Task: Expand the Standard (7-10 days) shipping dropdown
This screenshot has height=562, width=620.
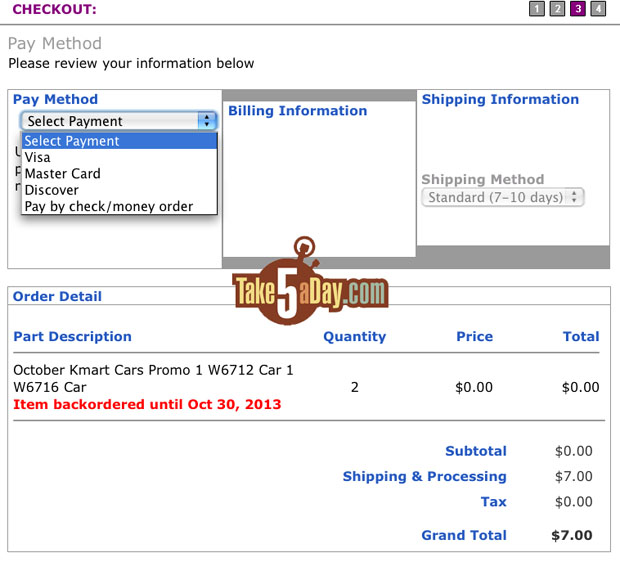Action: click(503, 197)
